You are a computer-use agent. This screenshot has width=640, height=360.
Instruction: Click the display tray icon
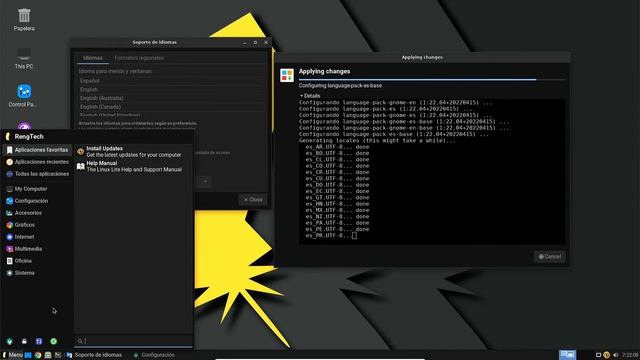point(598,355)
